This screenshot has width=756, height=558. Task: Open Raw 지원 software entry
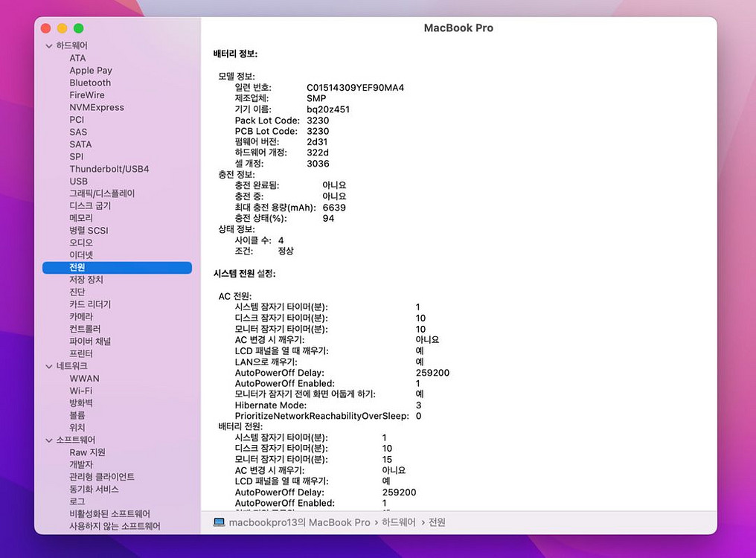pyautogui.click(x=87, y=452)
